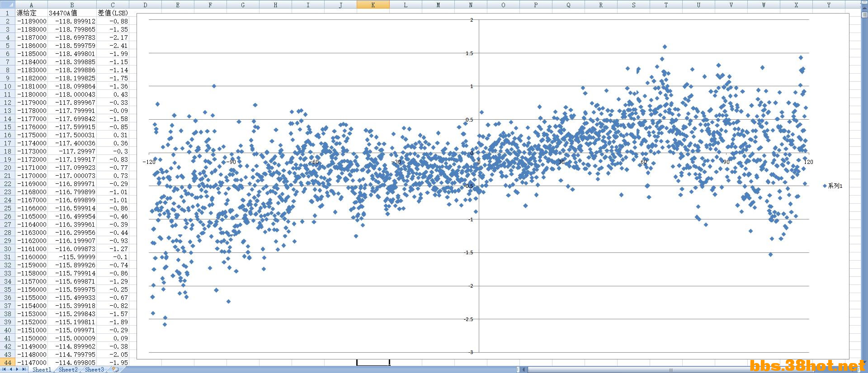Click the cell containing -1150000

31,338
